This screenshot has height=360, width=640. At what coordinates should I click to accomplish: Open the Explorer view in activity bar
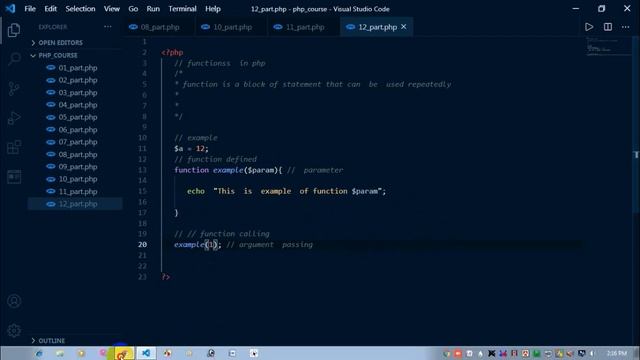[14, 30]
